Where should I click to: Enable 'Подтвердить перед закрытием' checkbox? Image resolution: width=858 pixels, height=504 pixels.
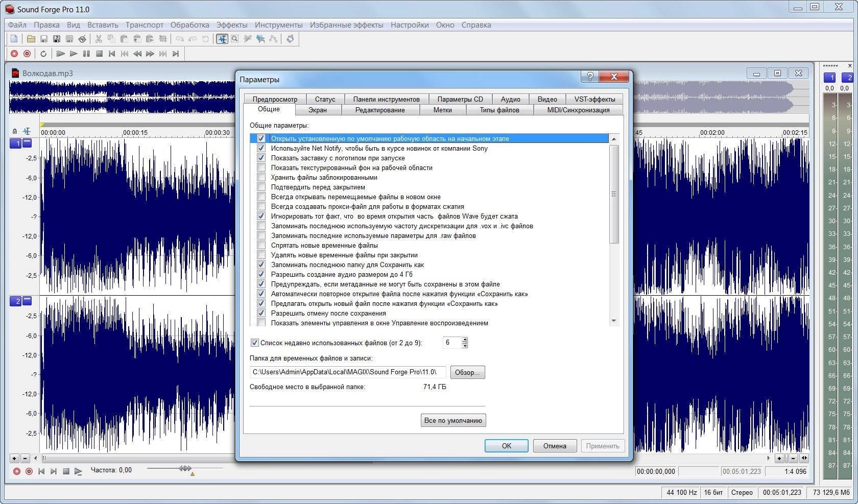pyautogui.click(x=261, y=187)
